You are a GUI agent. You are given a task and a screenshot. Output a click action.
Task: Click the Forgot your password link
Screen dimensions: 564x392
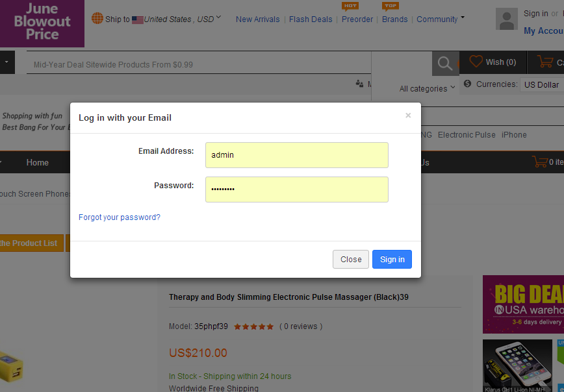[x=120, y=217]
